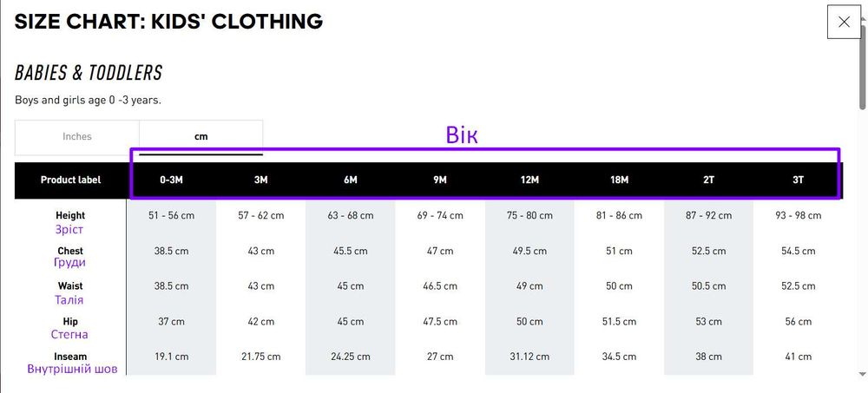
Task: Select the 12M column header
Action: click(x=529, y=180)
